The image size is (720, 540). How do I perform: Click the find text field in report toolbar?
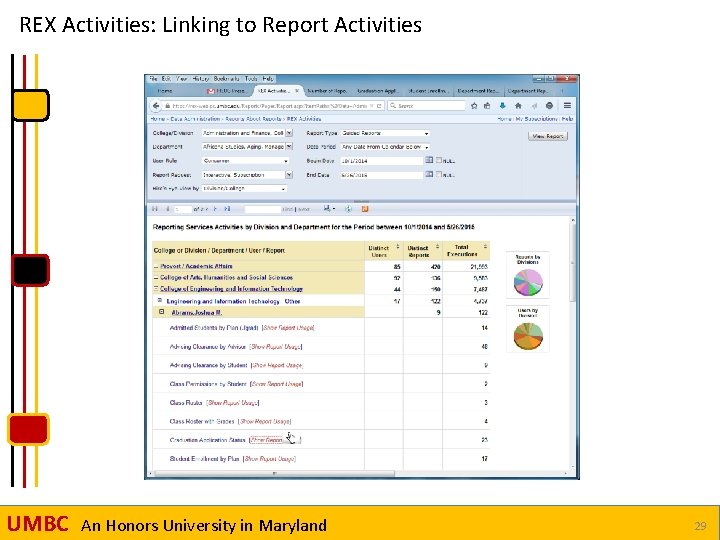[x=262, y=209]
